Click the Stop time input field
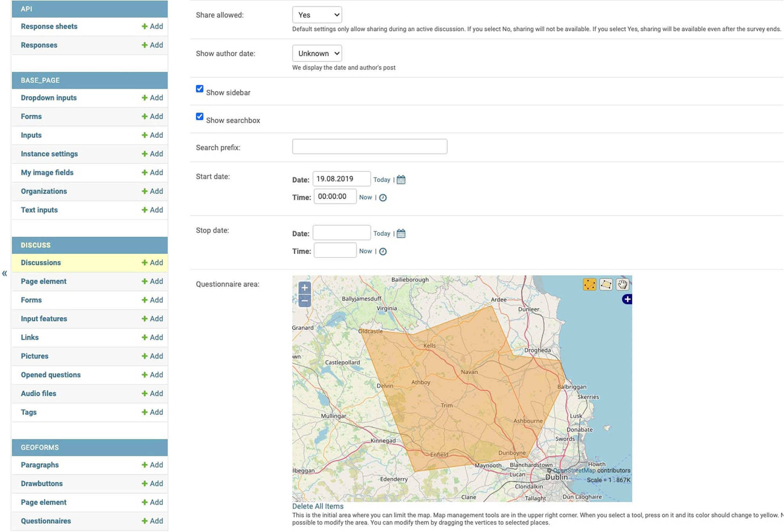 [x=335, y=250]
